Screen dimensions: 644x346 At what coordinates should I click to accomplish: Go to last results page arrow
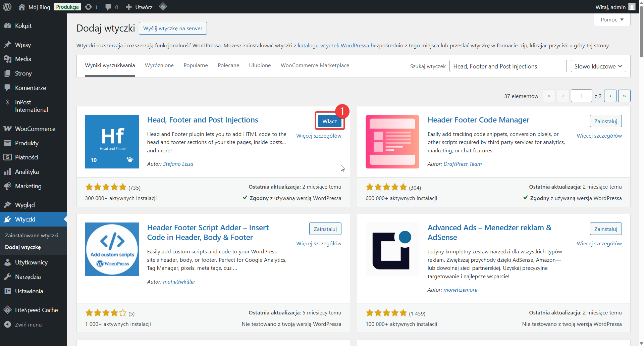[x=624, y=96]
